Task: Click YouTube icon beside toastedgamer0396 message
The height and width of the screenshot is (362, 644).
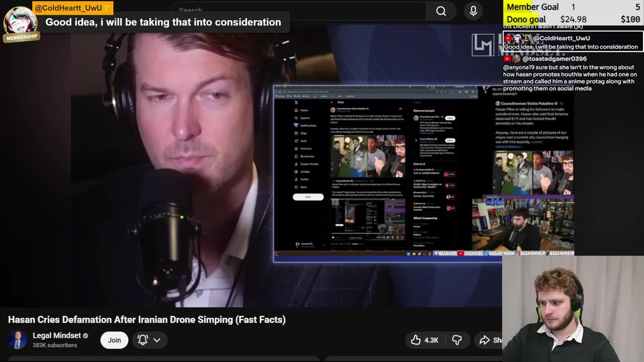Action: coord(508,59)
